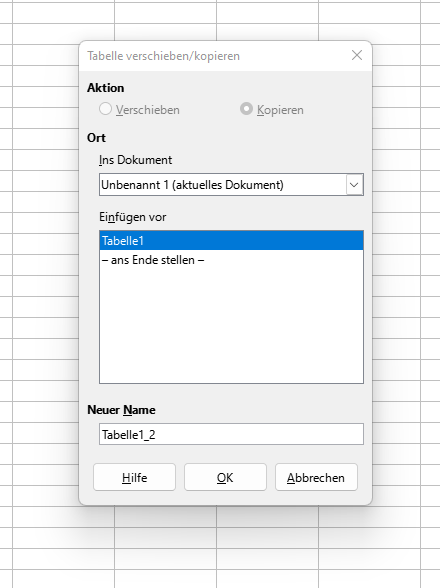This screenshot has width=440, height=588.
Task: Click the Einfügen vor label
Action: coord(132,217)
